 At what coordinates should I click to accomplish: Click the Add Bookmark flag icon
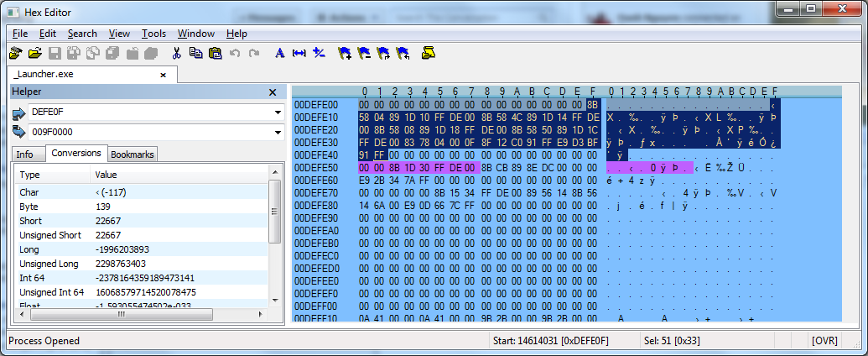pyautogui.click(x=344, y=54)
